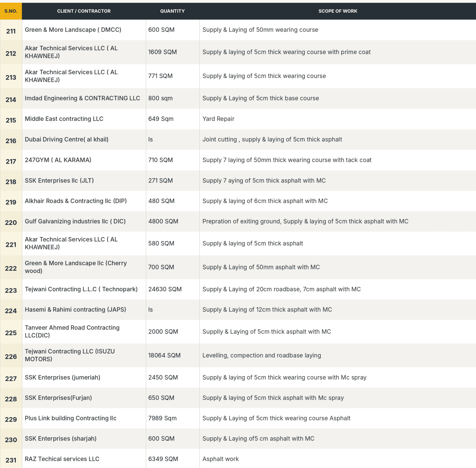
Task: Select 'Imdad Engineering & CONTRACTING LLC' cell
Action: 84,98
